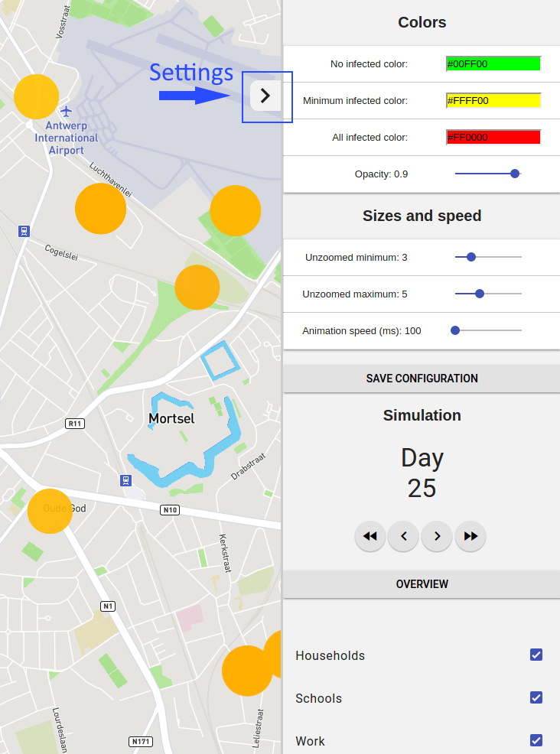
Task: Toggle the Schools checkbox
Action: click(536, 697)
